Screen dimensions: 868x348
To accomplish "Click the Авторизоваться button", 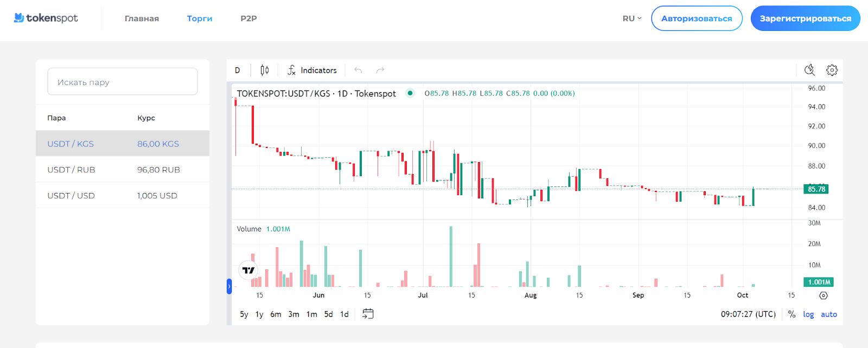I will click(x=697, y=18).
